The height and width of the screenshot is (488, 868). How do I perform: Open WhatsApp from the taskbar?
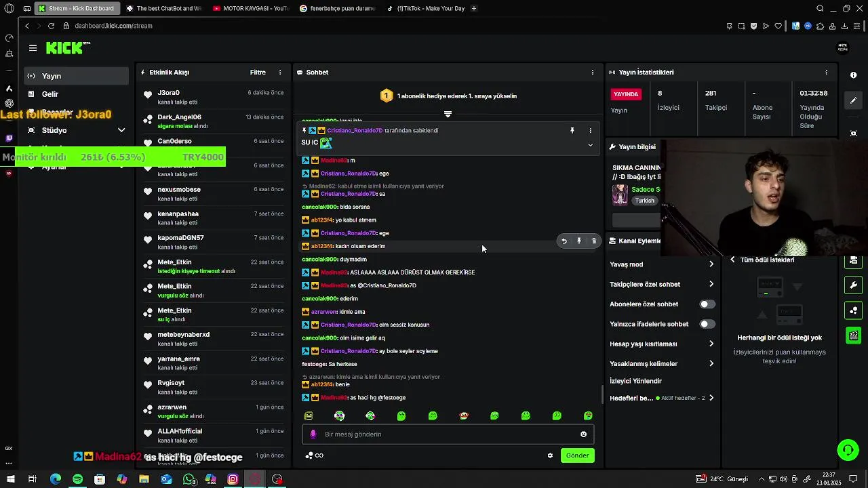coord(189,479)
